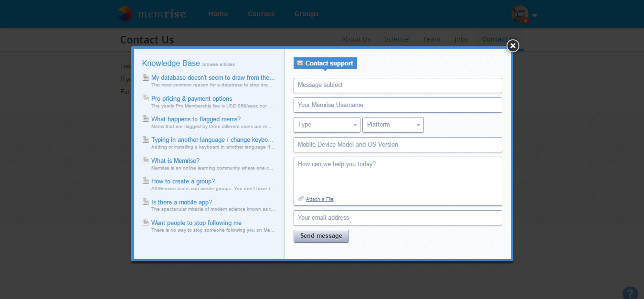Open article 'What happens to flagged mems?'

(x=196, y=119)
